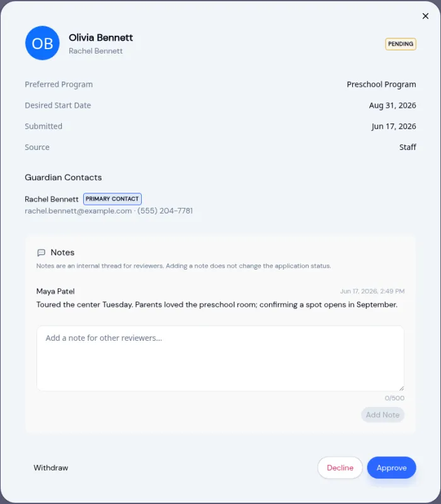Viewport: 441px width, 504px height.
Task: Click the phone number (555) 204-7781
Action: tap(165, 211)
